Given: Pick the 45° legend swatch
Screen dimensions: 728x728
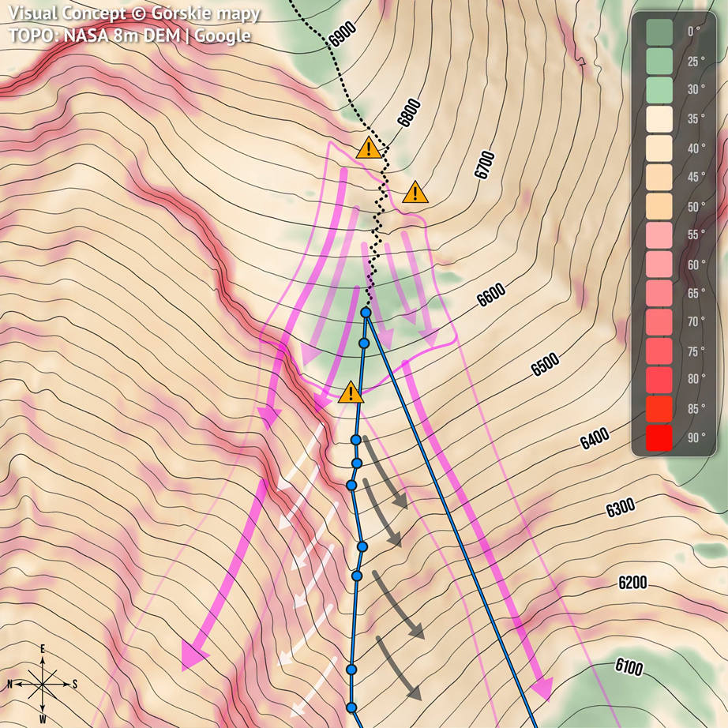Looking at the screenshot, I should pos(659,177).
